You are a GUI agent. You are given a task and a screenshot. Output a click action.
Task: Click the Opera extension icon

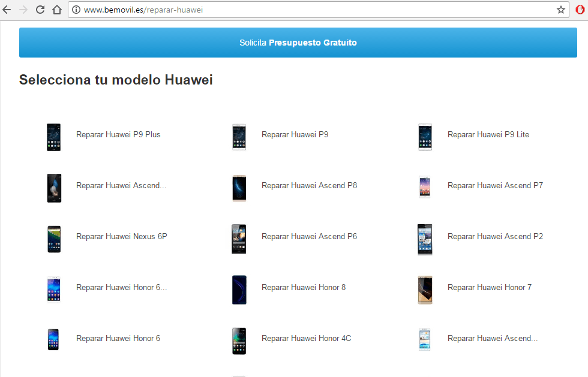click(x=580, y=10)
